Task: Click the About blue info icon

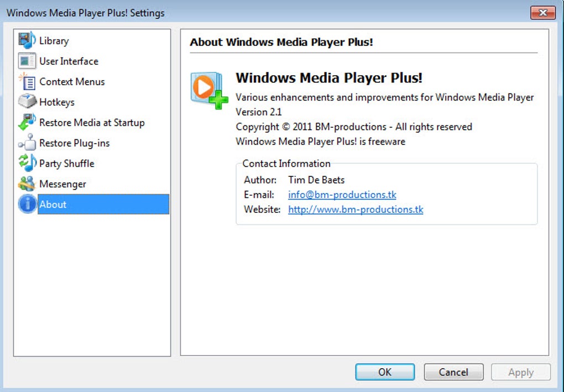Action: (28, 204)
